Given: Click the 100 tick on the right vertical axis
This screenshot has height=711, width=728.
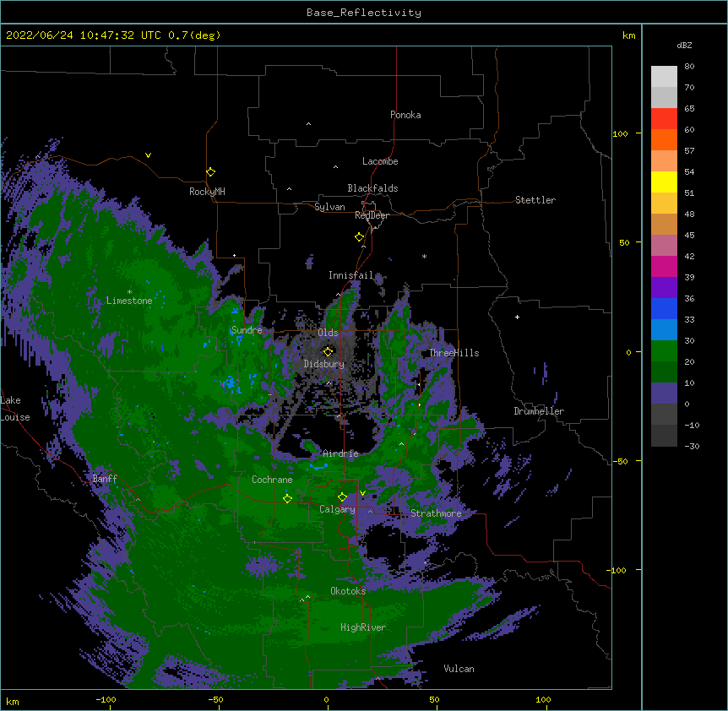Looking at the screenshot, I should coord(620,134).
